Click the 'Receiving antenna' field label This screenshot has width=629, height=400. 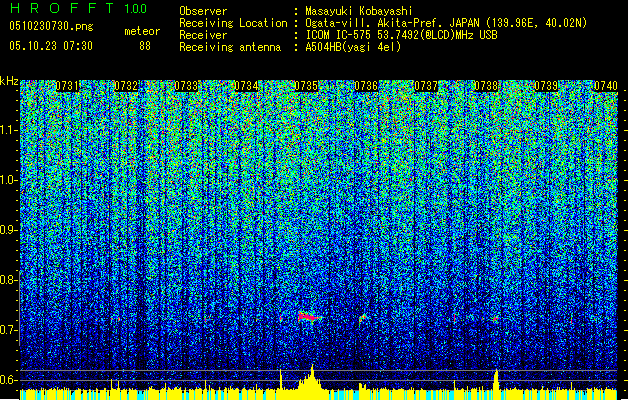pyautogui.click(x=230, y=47)
